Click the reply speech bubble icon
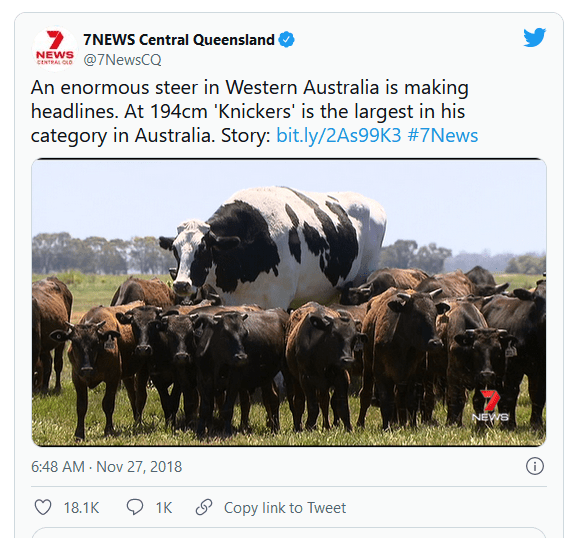The width and height of the screenshot is (573, 538). click(x=135, y=507)
